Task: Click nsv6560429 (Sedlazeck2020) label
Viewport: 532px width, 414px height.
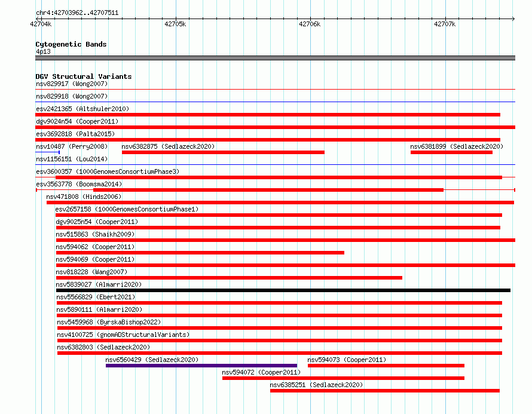Action: tap(152, 360)
